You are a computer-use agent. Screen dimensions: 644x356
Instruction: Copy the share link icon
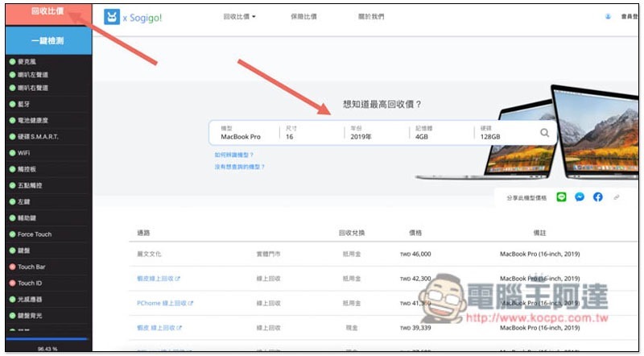tap(617, 197)
